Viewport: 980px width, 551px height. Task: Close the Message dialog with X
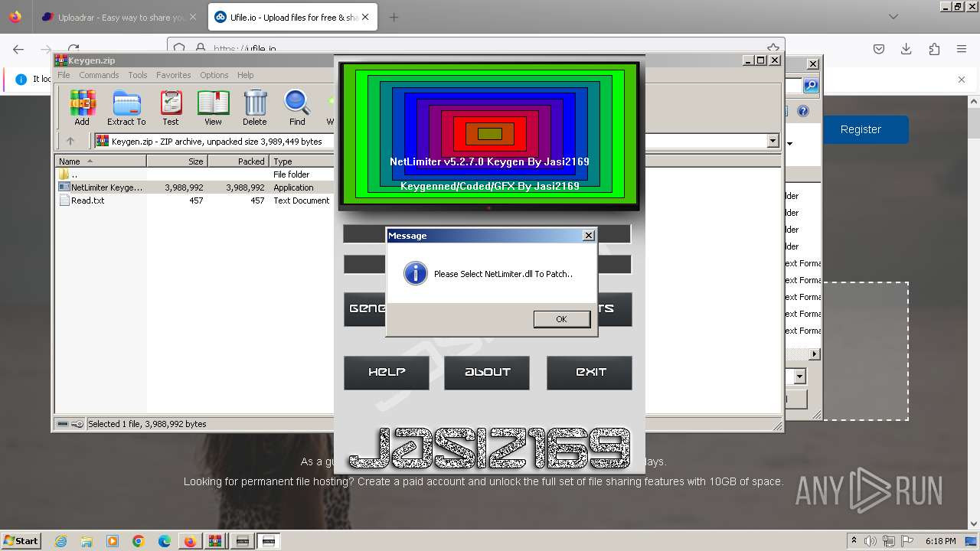[588, 235]
